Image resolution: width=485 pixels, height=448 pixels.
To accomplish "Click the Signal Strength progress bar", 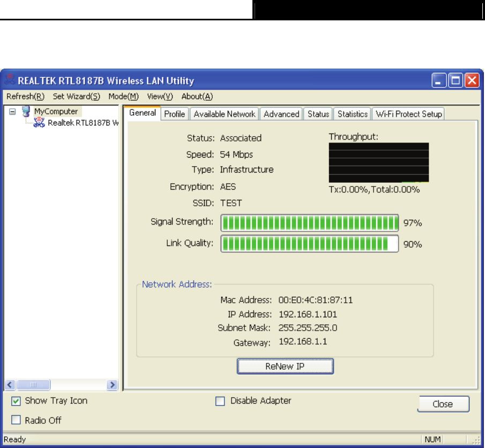I will click(309, 223).
